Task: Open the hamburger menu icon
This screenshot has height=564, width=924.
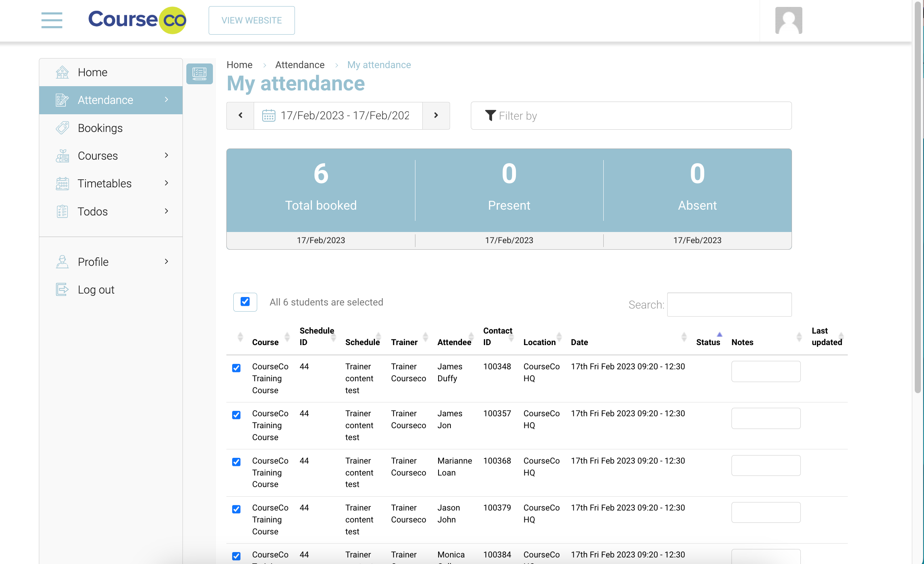Action: (x=52, y=20)
